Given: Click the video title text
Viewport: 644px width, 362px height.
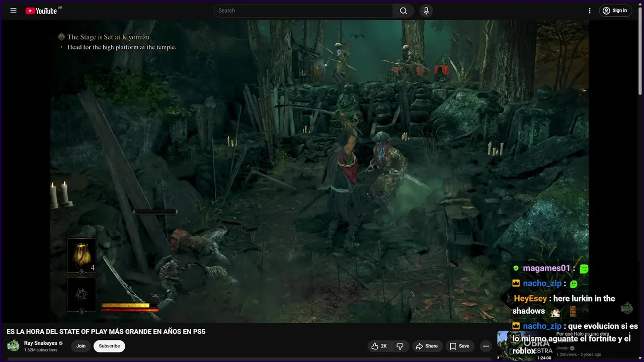Looking at the screenshot, I should coord(106,332).
